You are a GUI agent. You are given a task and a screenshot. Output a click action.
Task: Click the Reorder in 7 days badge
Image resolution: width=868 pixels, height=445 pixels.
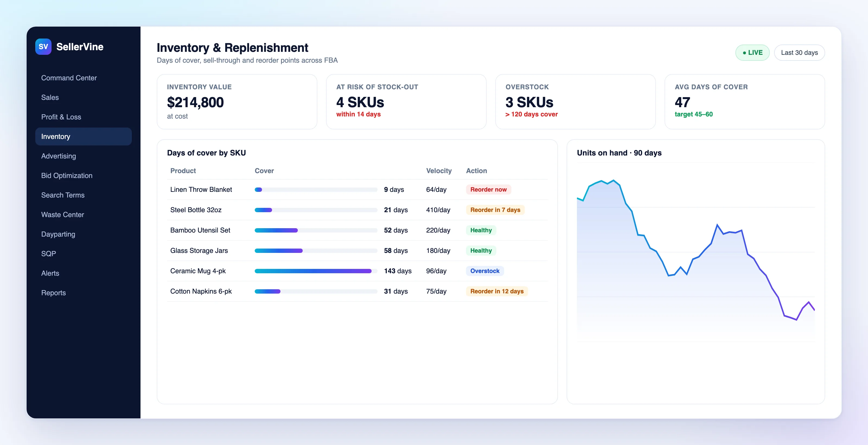(495, 210)
